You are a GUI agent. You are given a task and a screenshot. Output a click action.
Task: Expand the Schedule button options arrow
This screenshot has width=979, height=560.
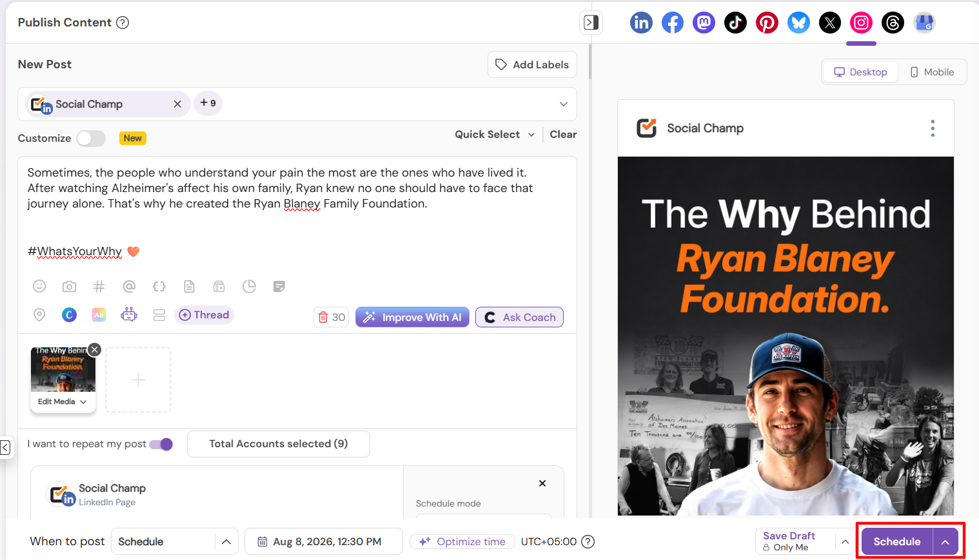[x=945, y=541]
